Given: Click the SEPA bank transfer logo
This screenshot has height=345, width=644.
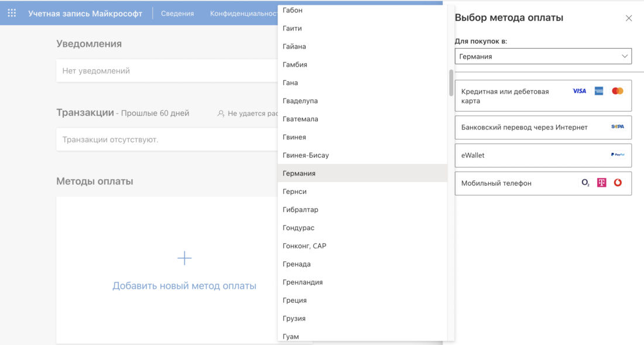Looking at the screenshot, I should [x=617, y=127].
